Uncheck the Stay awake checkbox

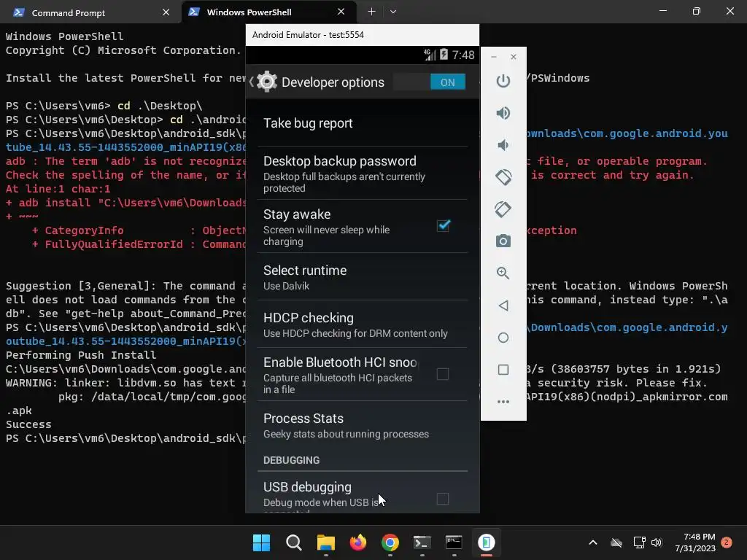pos(443,226)
